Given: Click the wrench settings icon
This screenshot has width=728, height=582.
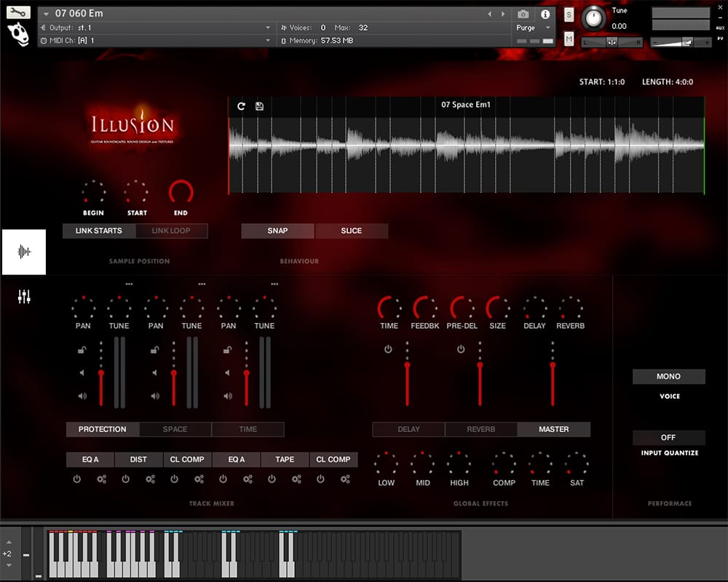Looking at the screenshot, I should tap(18, 12).
